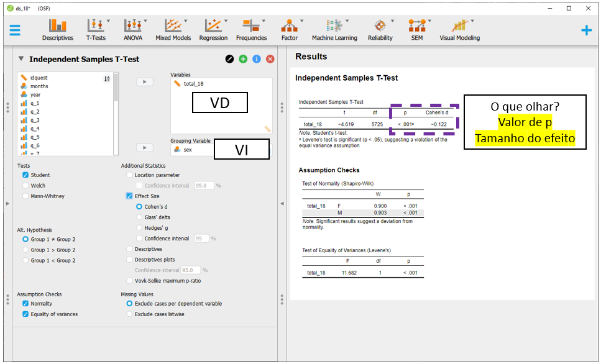Enable the Mann-Whitney test checkbox
This screenshot has width=601, height=364.
(25, 196)
